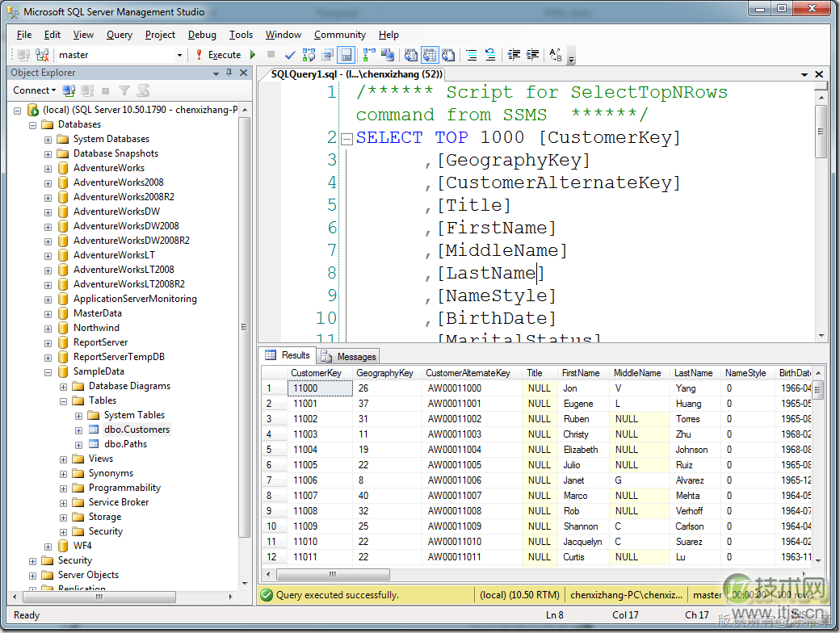Click the query editor vertical scroll thumb
Screen dimensions: 840x633
[821, 132]
